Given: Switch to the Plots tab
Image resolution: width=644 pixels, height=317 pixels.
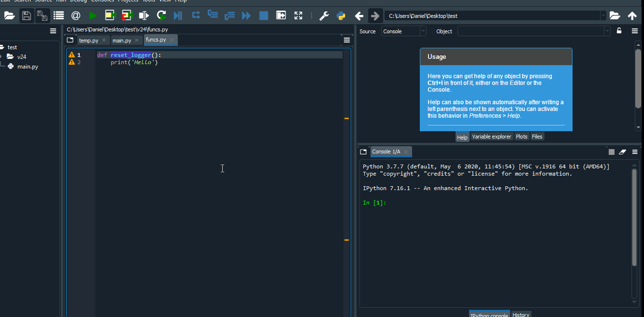Looking at the screenshot, I should coord(521,137).
